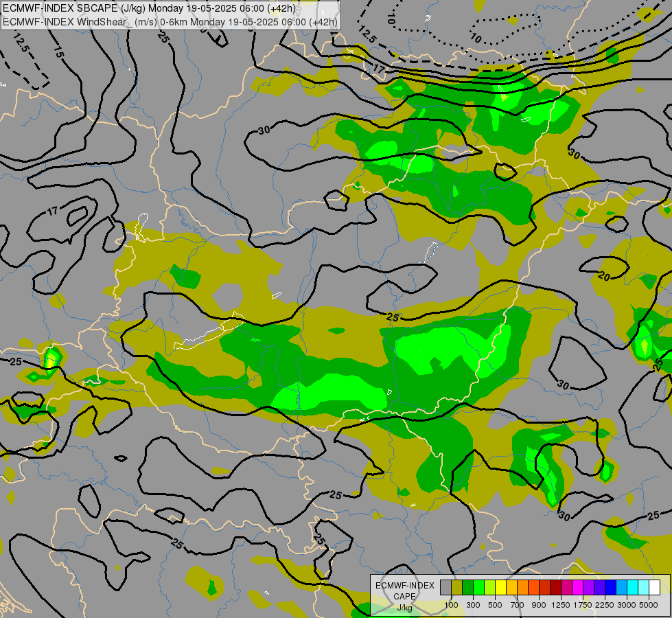
Task: Click the bright magenta legend swatch
Action: coord(578,588)
